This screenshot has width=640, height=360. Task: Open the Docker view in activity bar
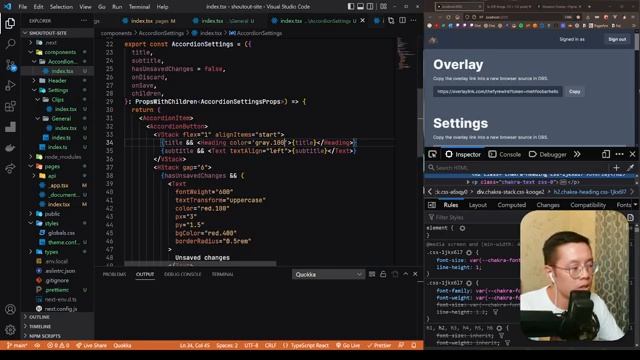pyautogui.click(x=10, y=148)
